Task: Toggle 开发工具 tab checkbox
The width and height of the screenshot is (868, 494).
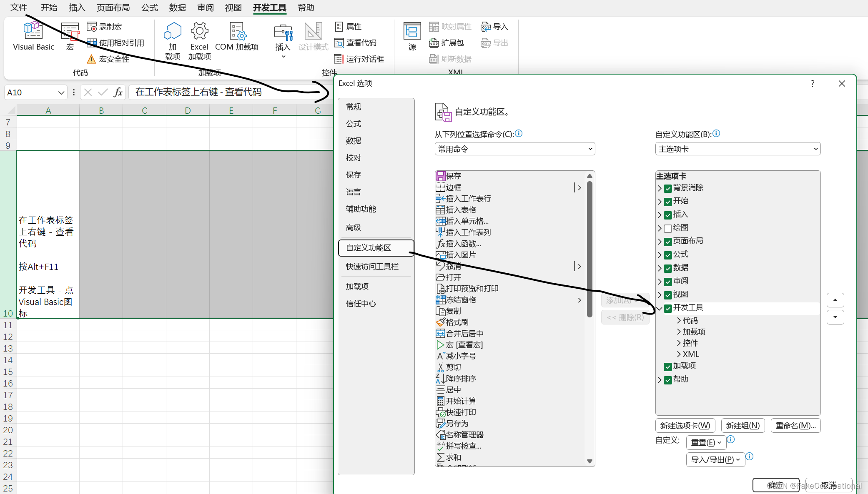Action: (668, 309)
